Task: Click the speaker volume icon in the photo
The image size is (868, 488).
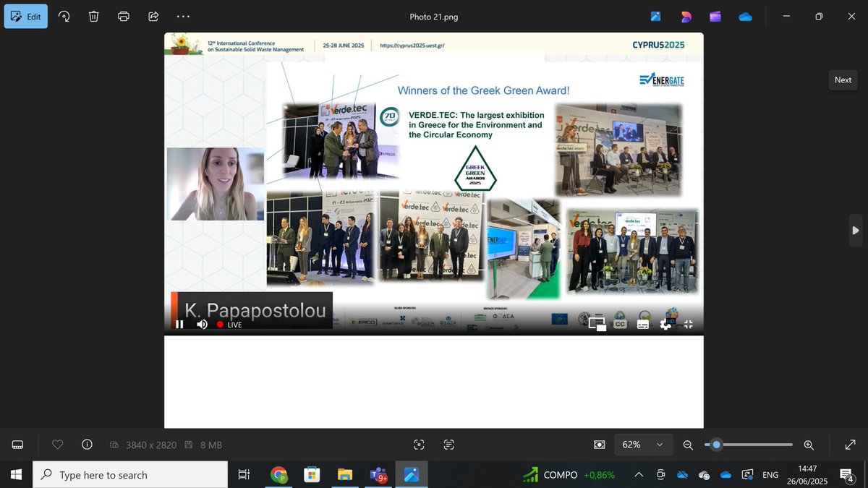Action: coord(202,325)
